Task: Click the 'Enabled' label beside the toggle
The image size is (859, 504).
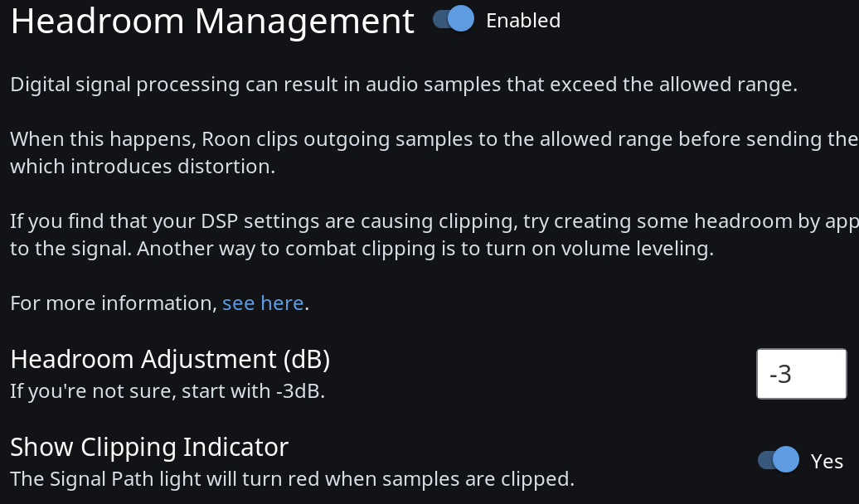Action: (523, 20)
